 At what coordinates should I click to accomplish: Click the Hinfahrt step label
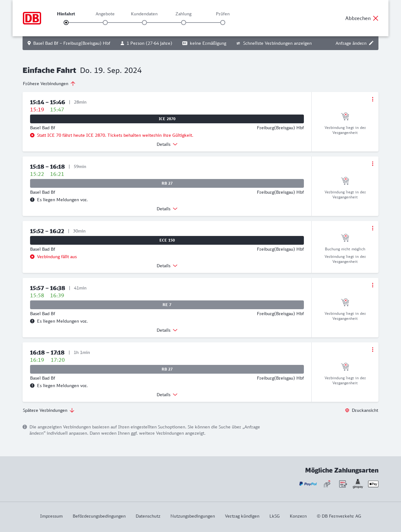click(x=66, y=14)
